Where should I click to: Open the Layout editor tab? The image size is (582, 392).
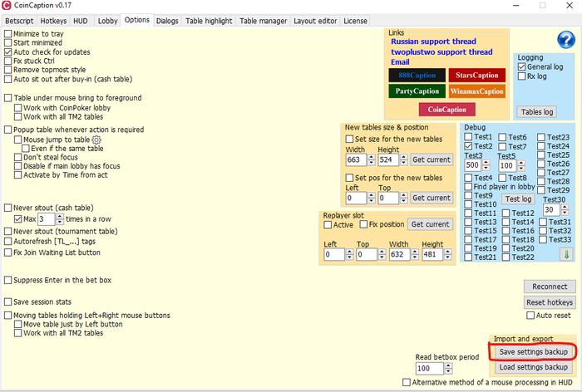tap(315, 20)
